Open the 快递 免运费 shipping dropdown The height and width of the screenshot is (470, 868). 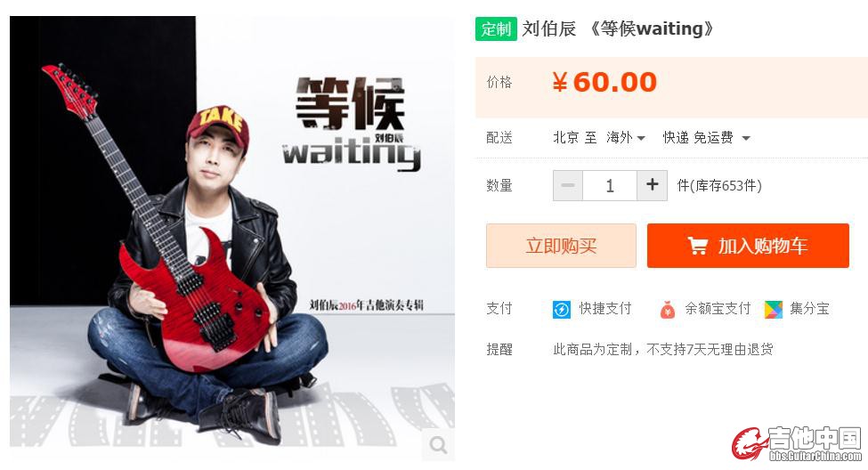tap(706, 137)
